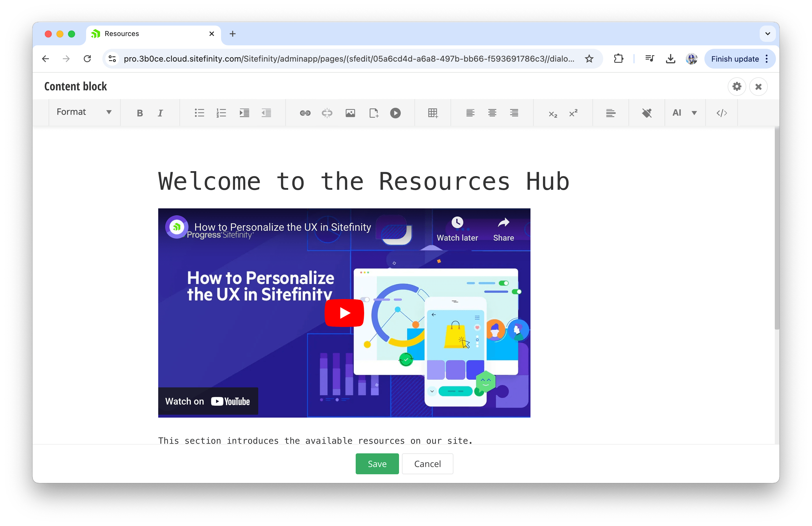Open Chrome tab search chevron
This screenshot has width=812, height=526.
click(x=768, y=34)
